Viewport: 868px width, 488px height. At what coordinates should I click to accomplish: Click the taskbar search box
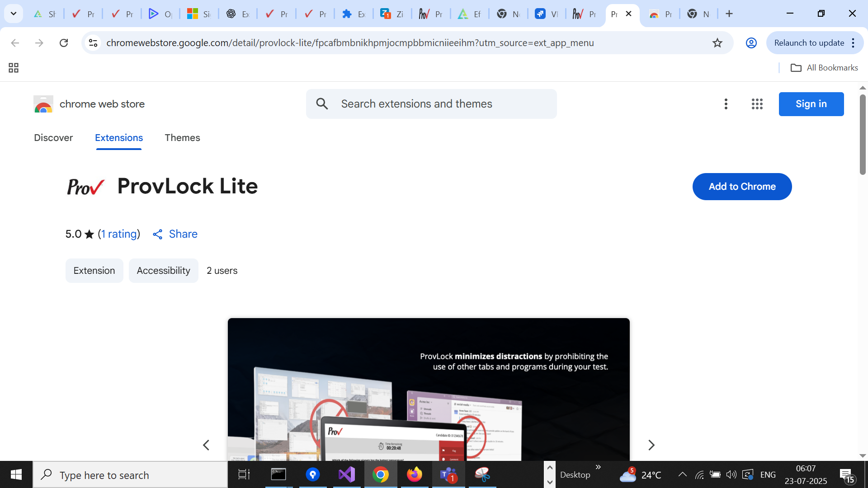click(x=130, y=475)
